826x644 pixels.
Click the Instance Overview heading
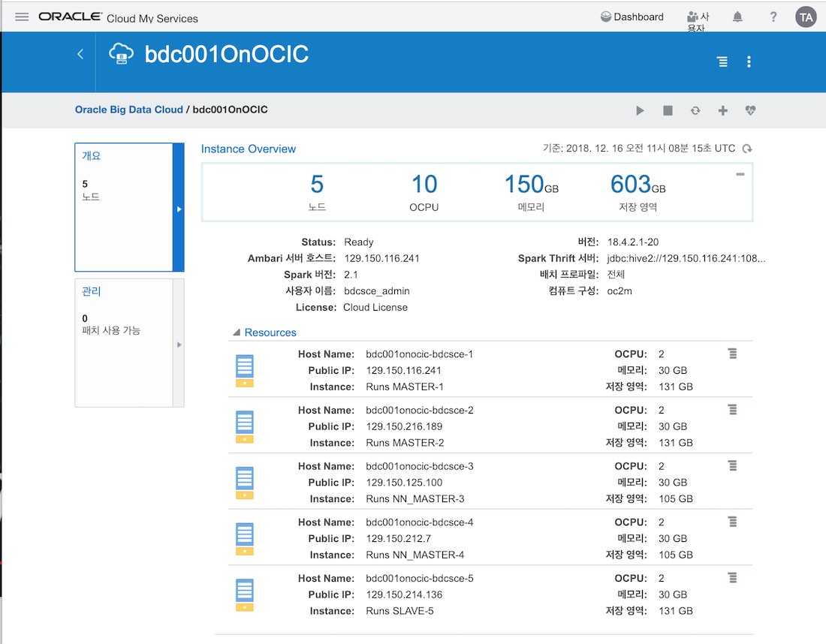tap(248, 149)
